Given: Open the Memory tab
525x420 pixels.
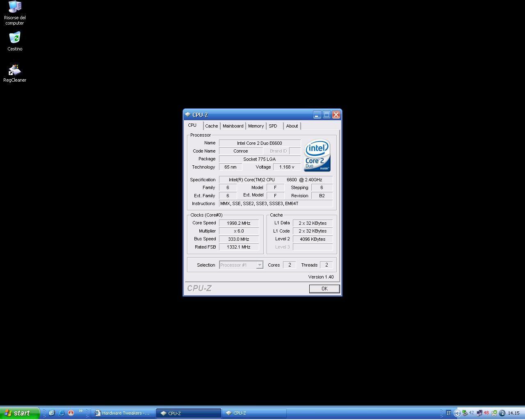Looking at the screenshot, I should pyautogui.click(x=256, y=126).
